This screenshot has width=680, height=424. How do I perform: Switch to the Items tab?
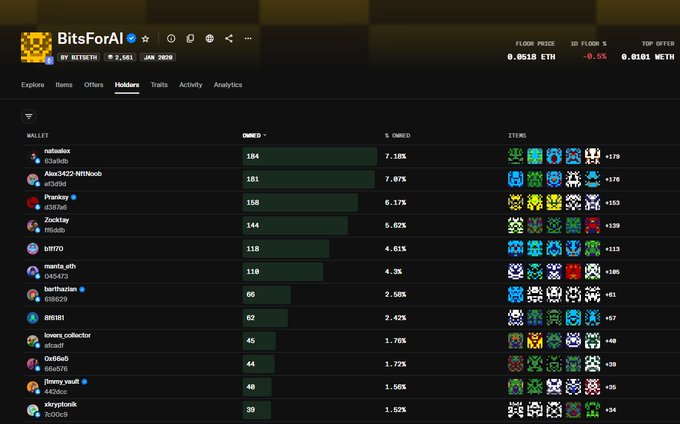point(64,85)
